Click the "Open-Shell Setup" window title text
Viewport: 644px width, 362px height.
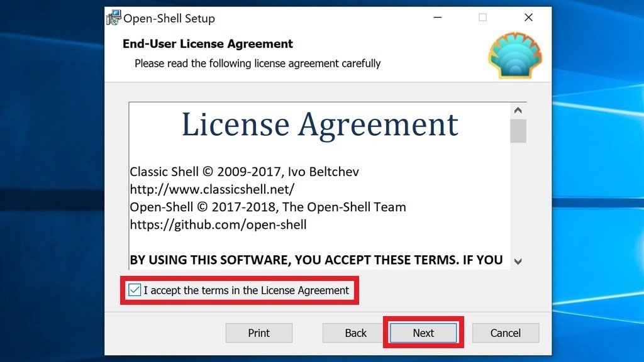(169, 18)
